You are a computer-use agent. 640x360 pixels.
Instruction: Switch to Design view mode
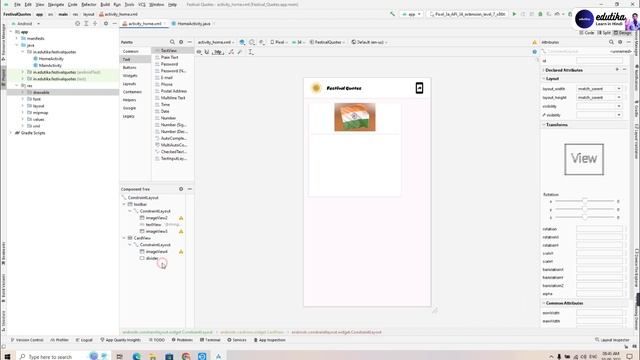(x=622, y=33)
